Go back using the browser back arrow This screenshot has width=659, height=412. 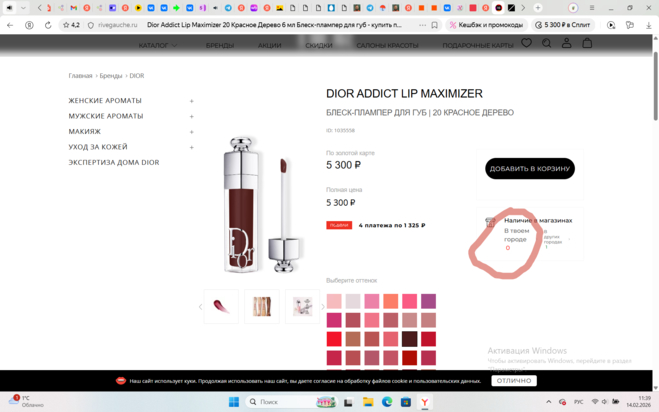pos(10,25)
